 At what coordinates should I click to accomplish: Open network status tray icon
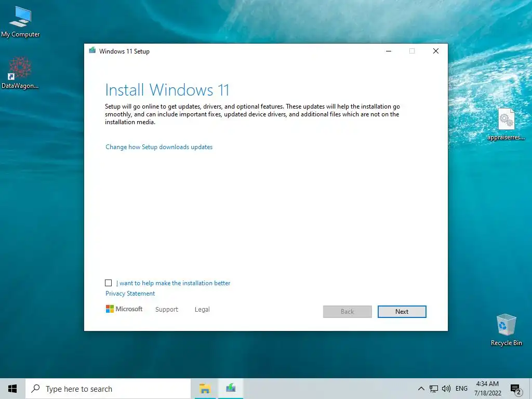pyautogui.click(x=434, y=389)
